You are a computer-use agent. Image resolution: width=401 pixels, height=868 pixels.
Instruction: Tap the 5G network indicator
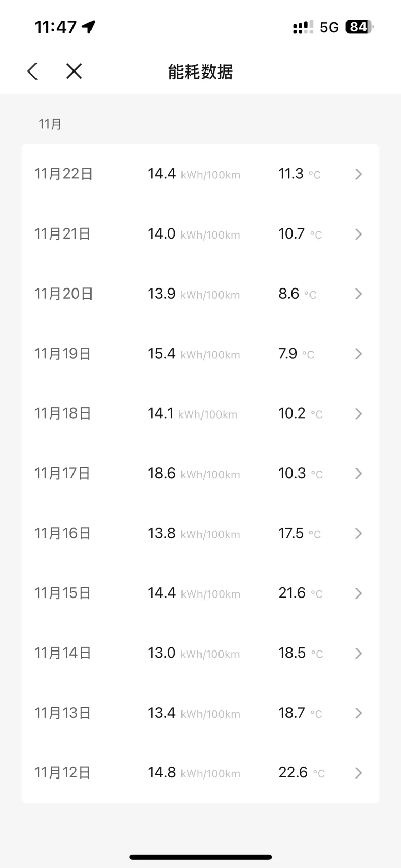pyautogui.click(x=329, y=27)
